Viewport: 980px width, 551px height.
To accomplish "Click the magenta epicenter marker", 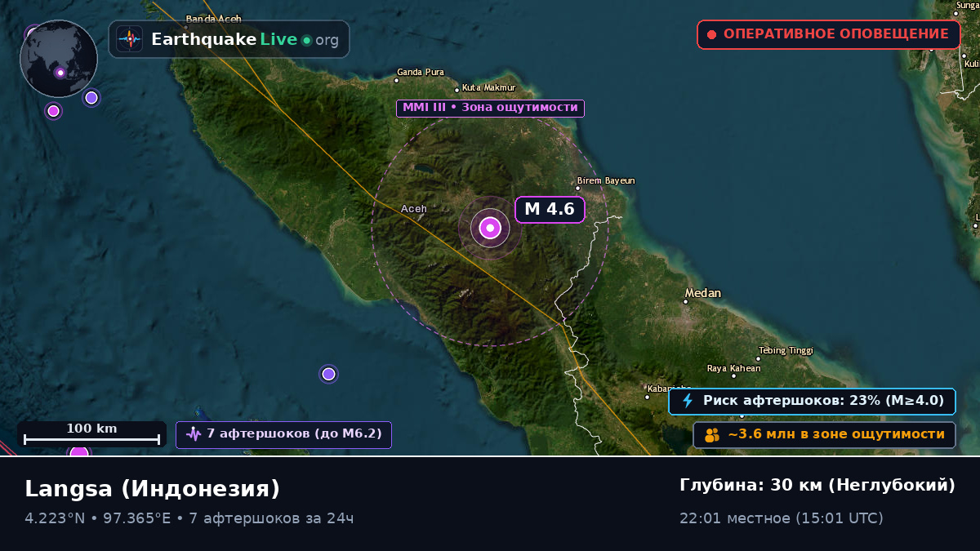I will (x=490, y=228).
